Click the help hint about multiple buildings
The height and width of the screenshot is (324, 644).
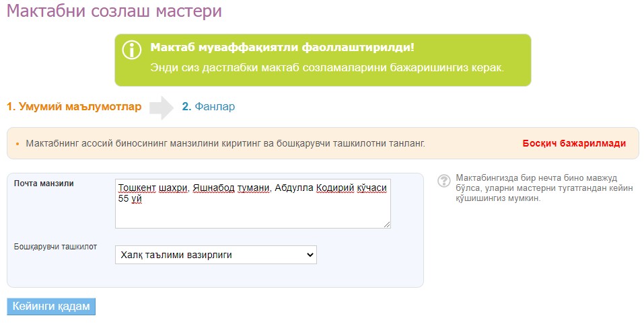(536, 188)
